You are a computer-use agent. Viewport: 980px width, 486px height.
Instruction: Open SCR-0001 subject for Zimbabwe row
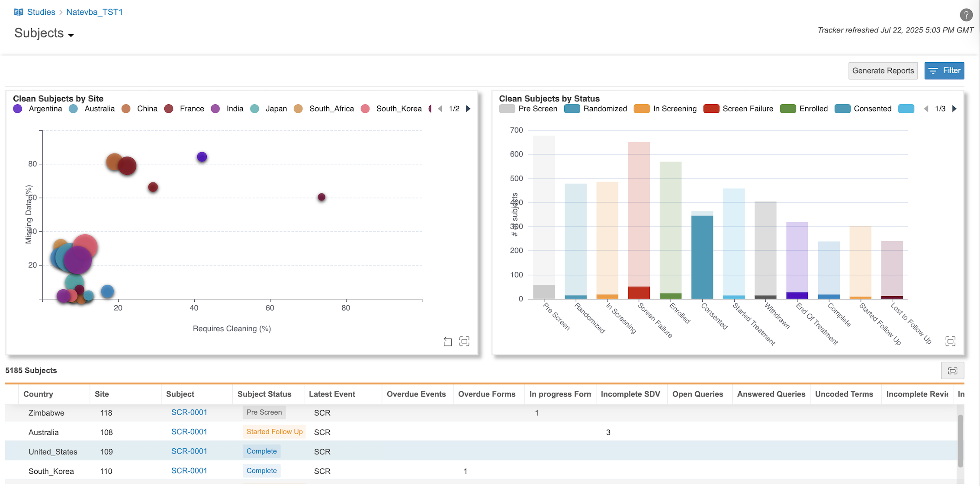click(x=189, y=412)
